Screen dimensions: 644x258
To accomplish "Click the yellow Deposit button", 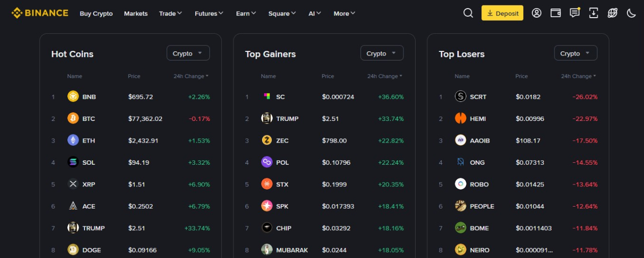I will (502, 13).
